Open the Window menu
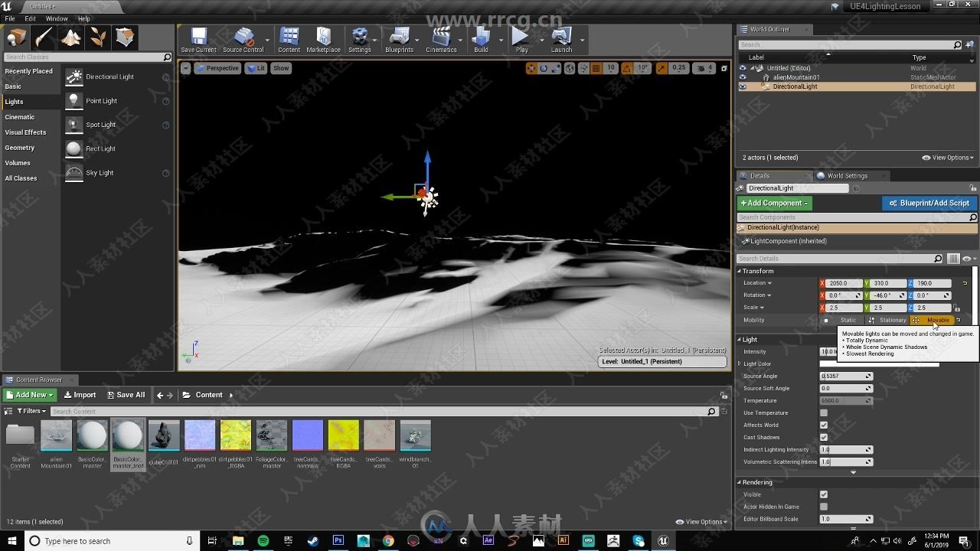This screenshot has height=551, width=980. point(57,18)
